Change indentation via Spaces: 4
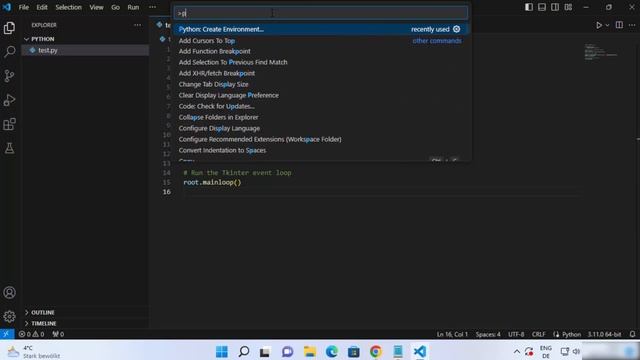The image size is (640, 360). (488, 334)
